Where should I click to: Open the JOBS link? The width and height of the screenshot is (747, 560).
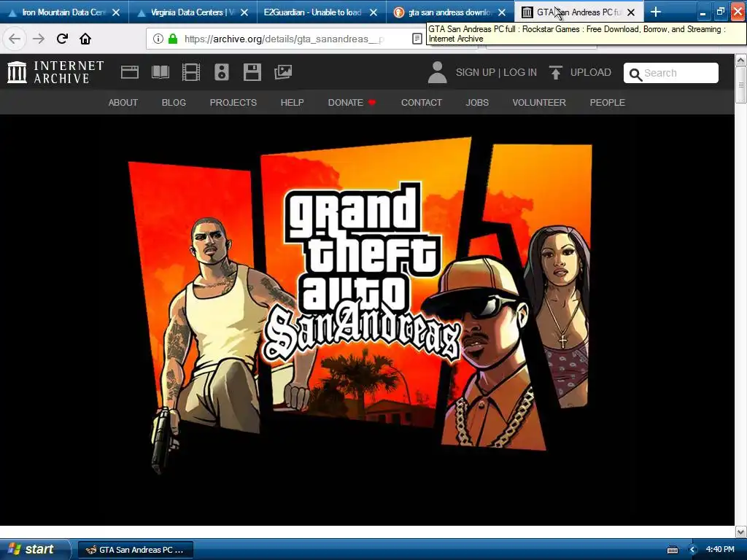[x=477, y=102]
